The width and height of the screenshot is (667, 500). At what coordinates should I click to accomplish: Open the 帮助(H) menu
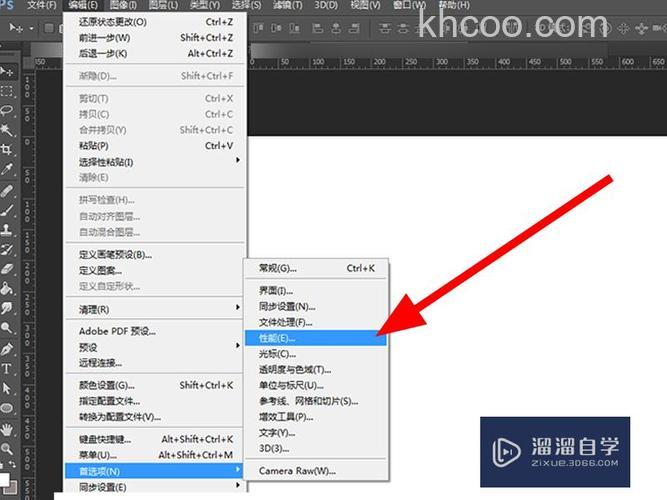pos(454,6)
